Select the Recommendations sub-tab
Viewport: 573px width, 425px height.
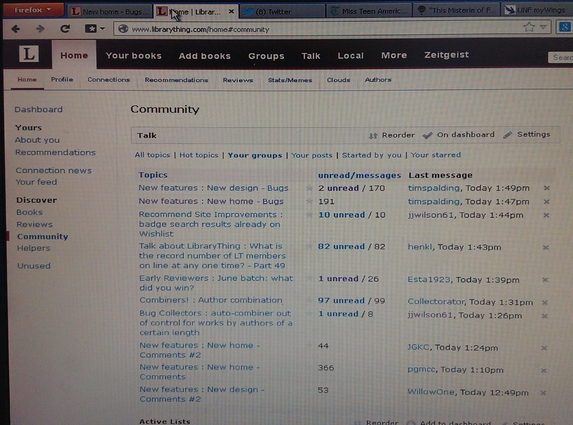point(176,80)
